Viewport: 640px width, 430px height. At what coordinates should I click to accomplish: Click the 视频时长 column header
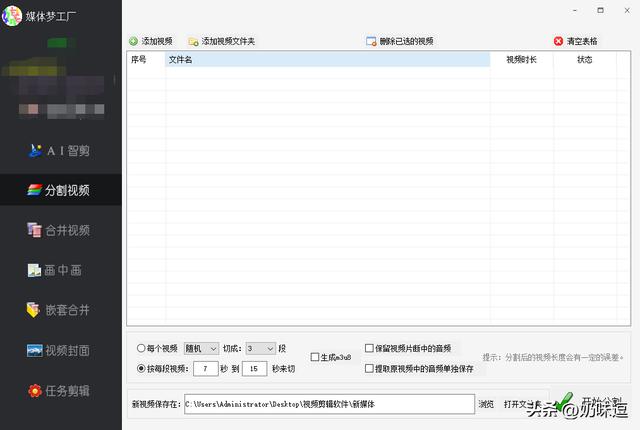coord(522,60)
